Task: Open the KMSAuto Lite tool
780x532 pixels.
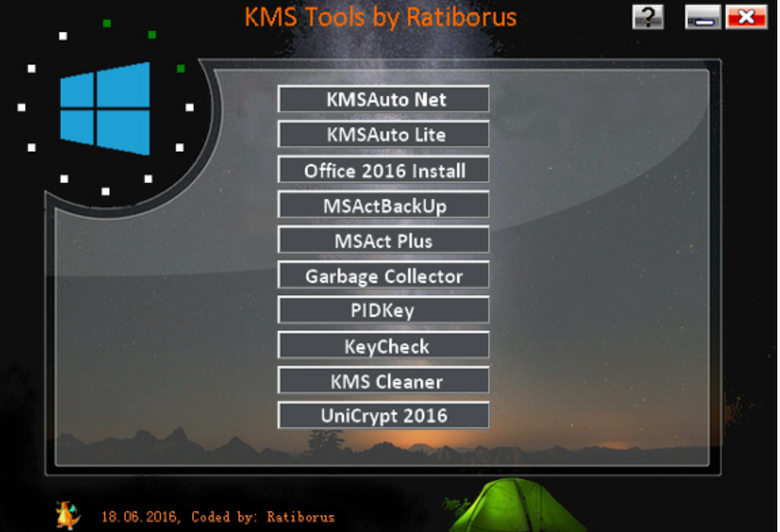Action: pos(383,135)
